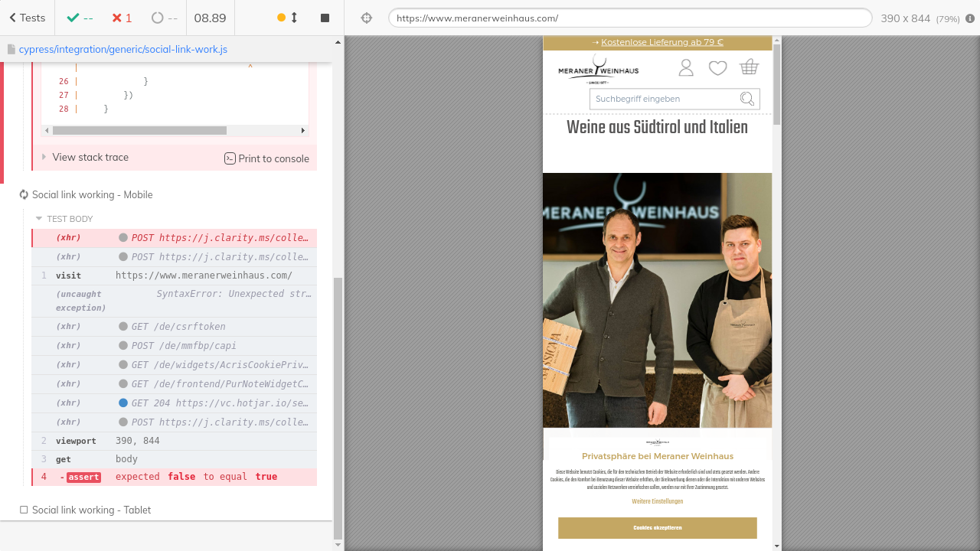Click the search magnifier icon

pos(747,99)
